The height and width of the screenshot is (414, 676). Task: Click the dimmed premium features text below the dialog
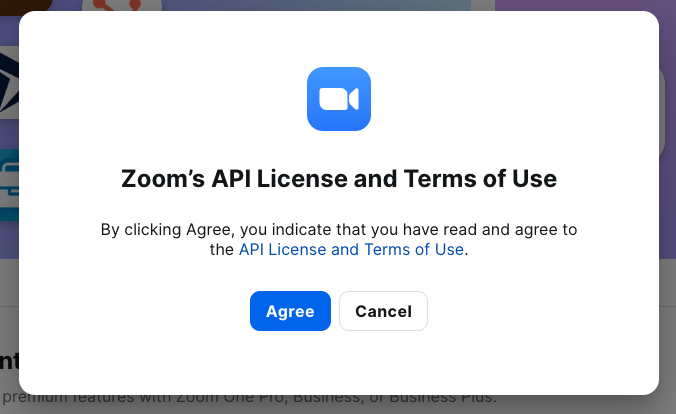(300, 402)
